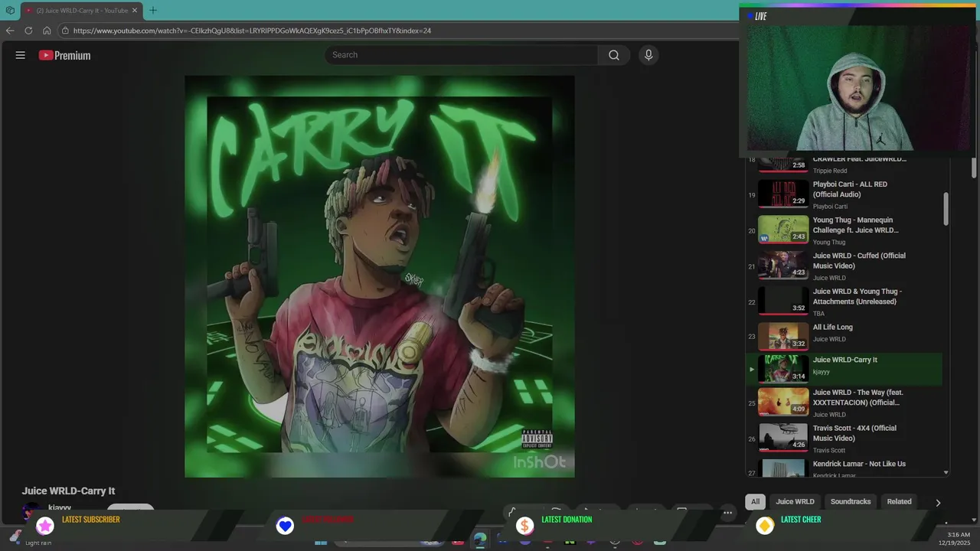
Task: Play 'Juice WRLD & Young Thug - Attachments' title
Action: [857, 296]
